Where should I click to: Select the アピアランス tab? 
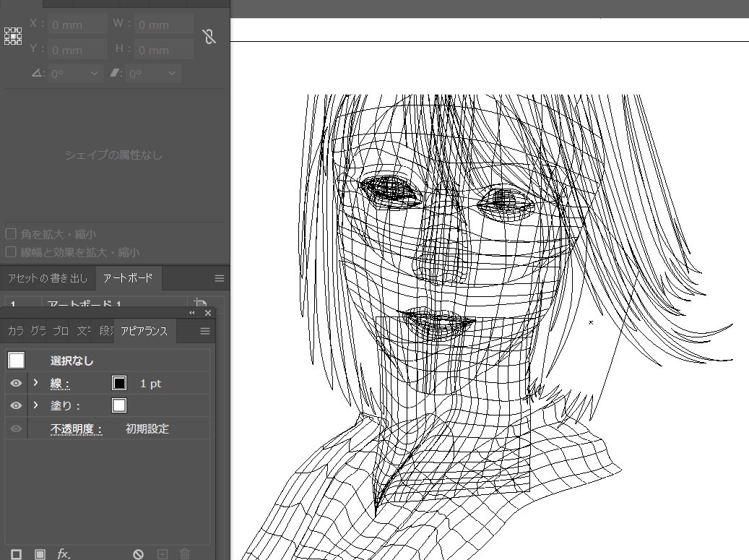144,331
